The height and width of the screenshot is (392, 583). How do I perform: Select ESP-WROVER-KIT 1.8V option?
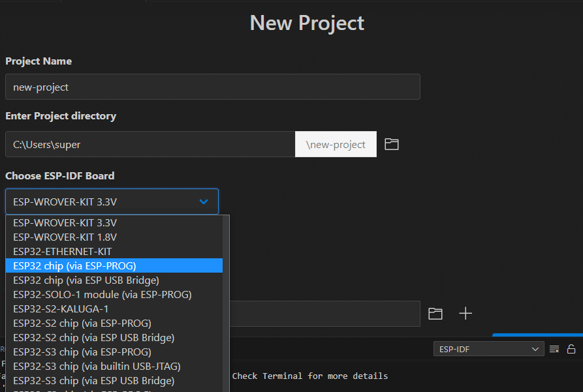[x=114, y=237]
